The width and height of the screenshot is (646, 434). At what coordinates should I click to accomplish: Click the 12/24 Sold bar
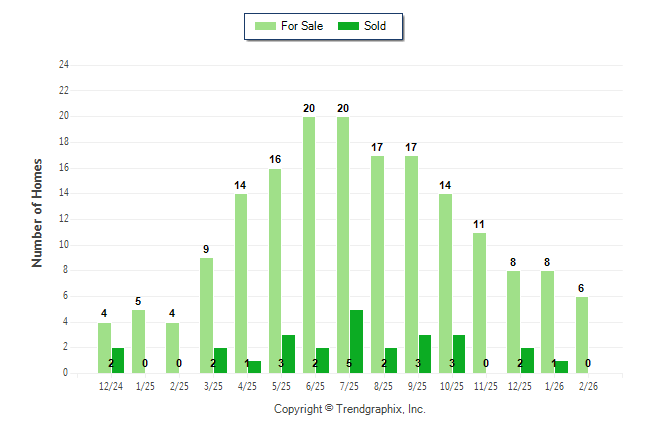pos(118,360)
